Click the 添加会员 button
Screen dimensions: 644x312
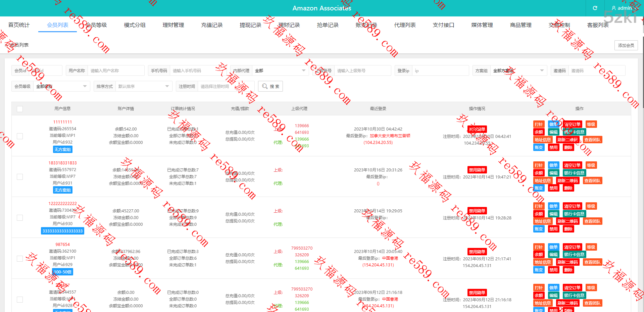(x=626, y=45)
